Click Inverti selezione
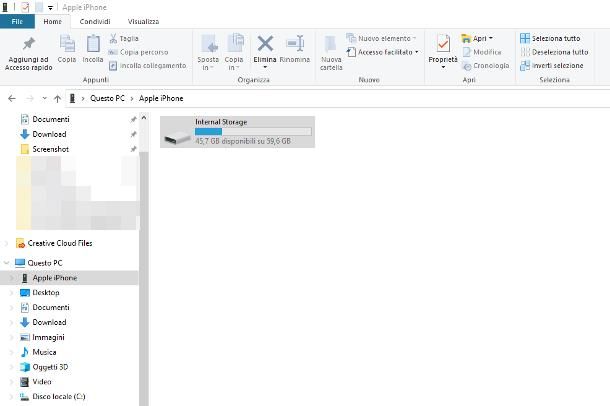This screenshot has width=610, height=406. point(552,66)
